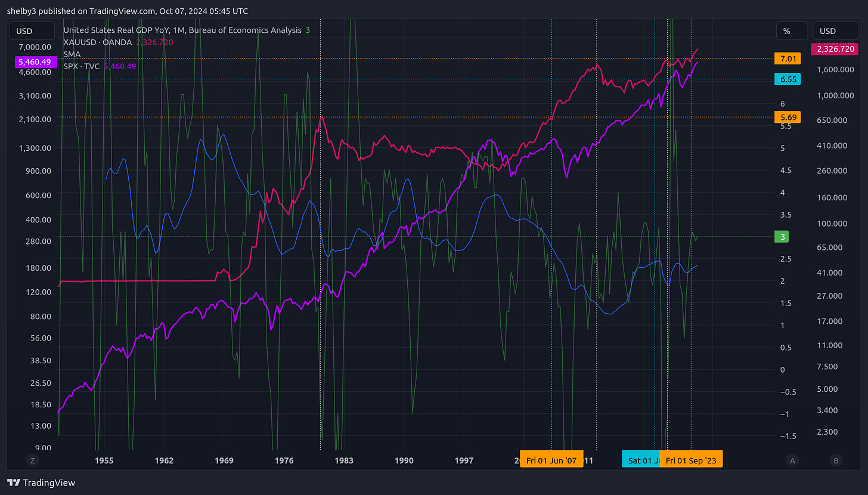Click the Fri 01 Jun '07 date marker
Screen dimensions: 868x495
coord(551,460)
